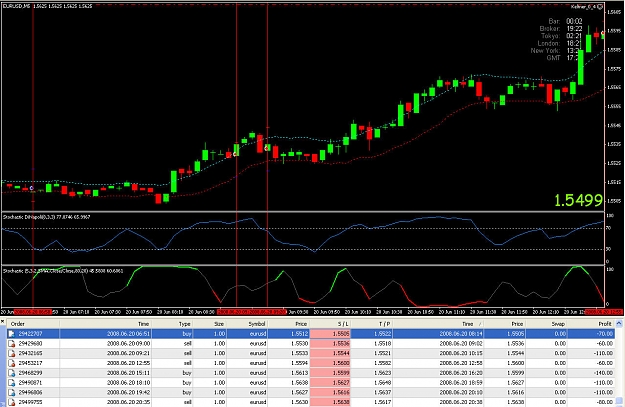Screen dimensions: 625x407
Task: Click the Time header with the sort arrow
Action: (438, 324)
